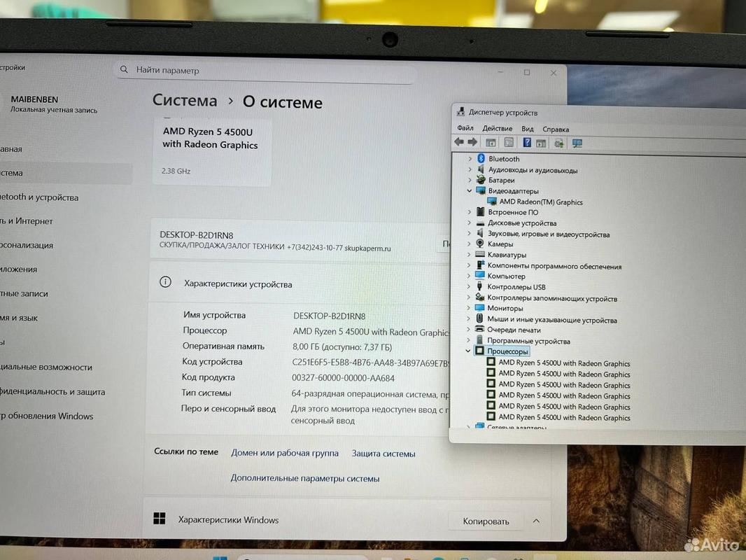746x560 pixels.
Task: Select the Bluetooth device category icon
Action: pos(481,159)
